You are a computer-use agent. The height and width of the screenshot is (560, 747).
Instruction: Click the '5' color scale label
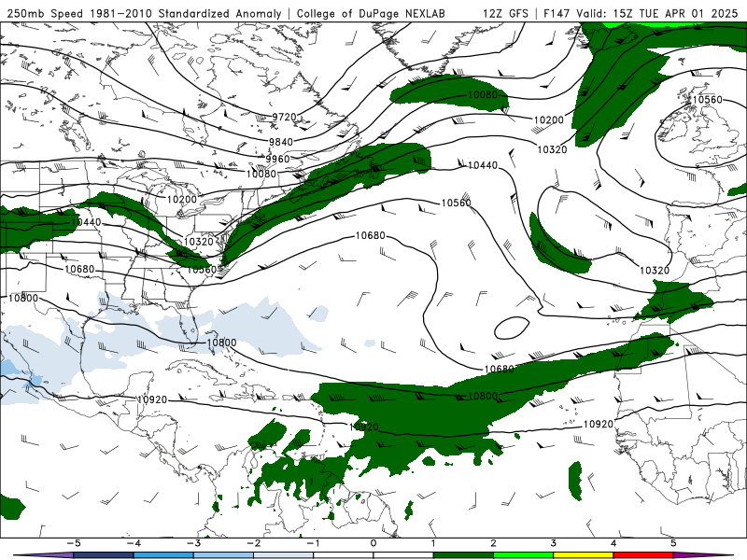(673, 543)
